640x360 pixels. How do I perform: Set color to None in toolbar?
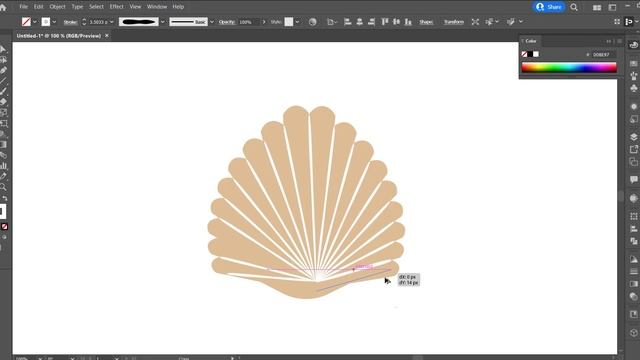pos(4,227)
